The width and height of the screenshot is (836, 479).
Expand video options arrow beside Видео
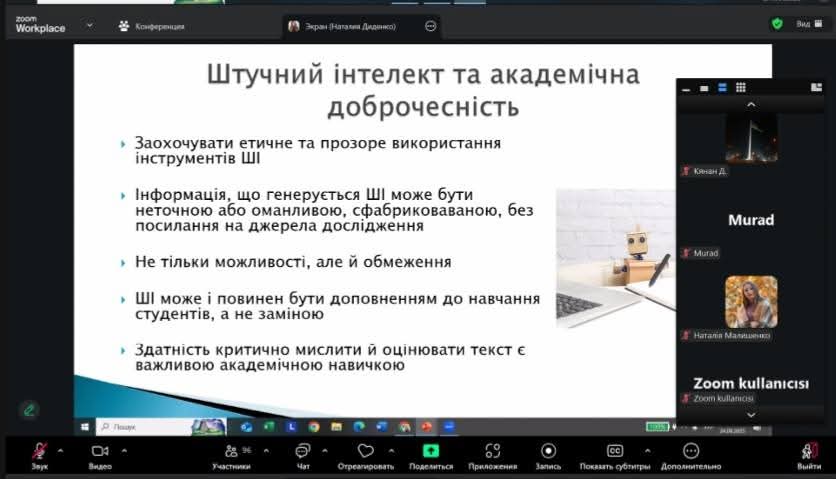coord(123,450)
